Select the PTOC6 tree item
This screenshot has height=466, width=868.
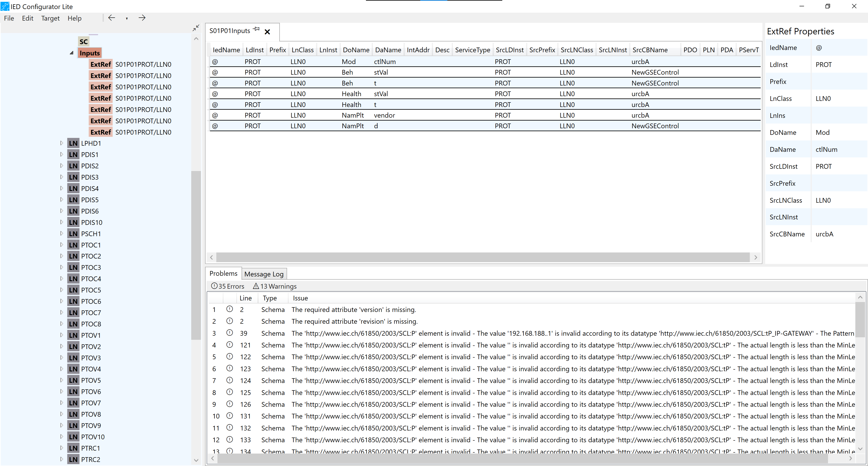[x=91, y=301]
